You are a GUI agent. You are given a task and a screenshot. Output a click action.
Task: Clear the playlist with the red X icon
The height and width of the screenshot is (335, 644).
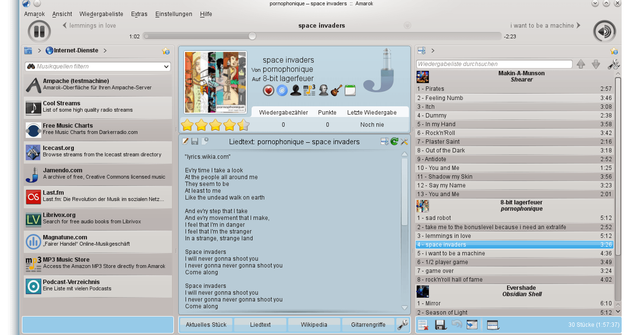(423, 325)
